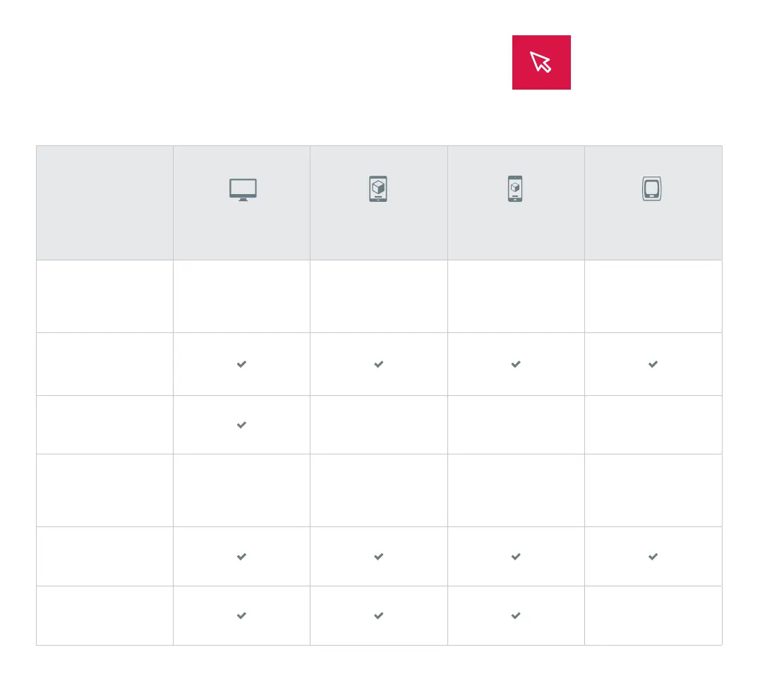Click the red cursor arrow button

[541, 62]
